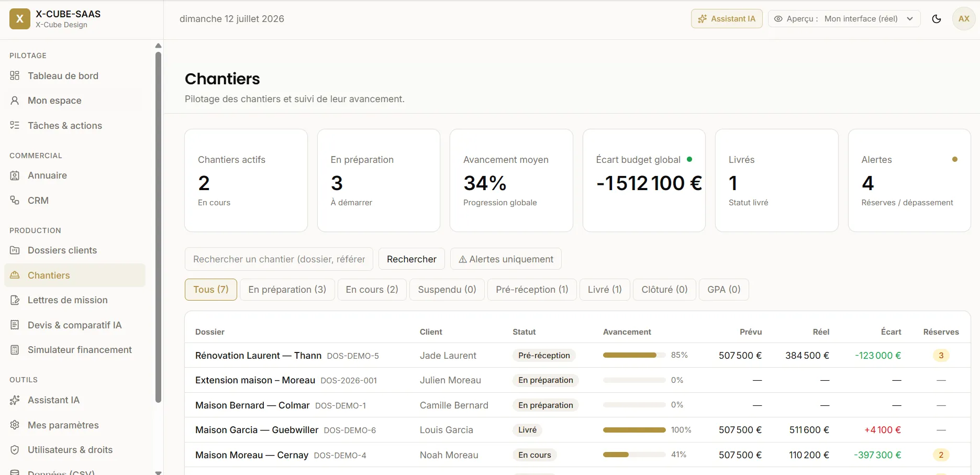Open the AX user avatar menu
The width and height of the screenshot is (980, 475).
pos(964,19)
